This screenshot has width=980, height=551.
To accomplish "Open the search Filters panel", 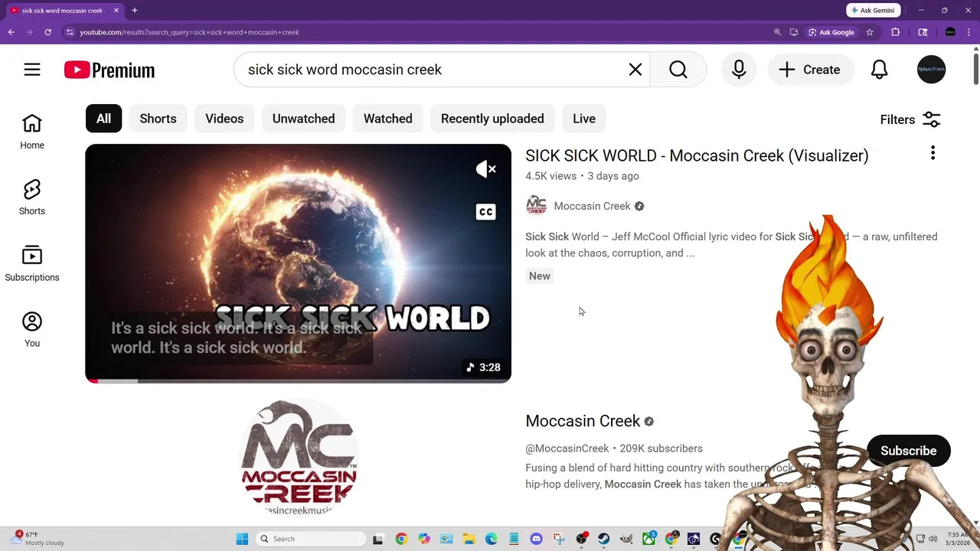I will coord(910,119).
